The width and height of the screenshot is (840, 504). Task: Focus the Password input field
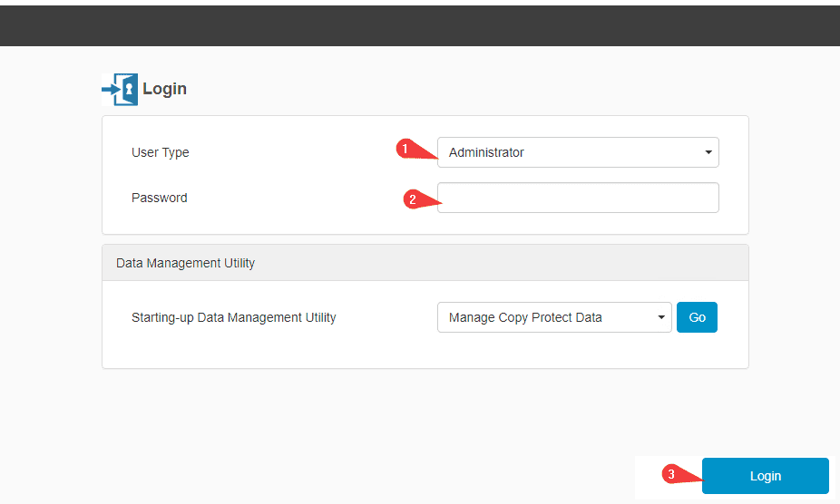578,198
